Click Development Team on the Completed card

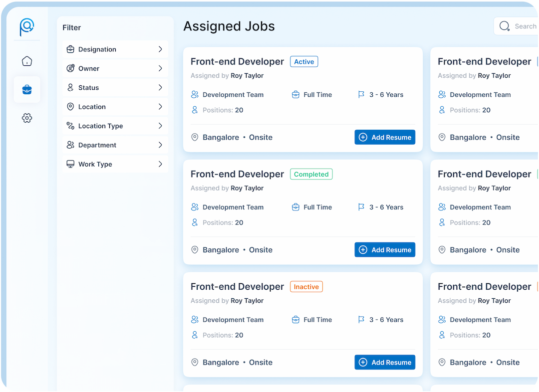[233, 207]
